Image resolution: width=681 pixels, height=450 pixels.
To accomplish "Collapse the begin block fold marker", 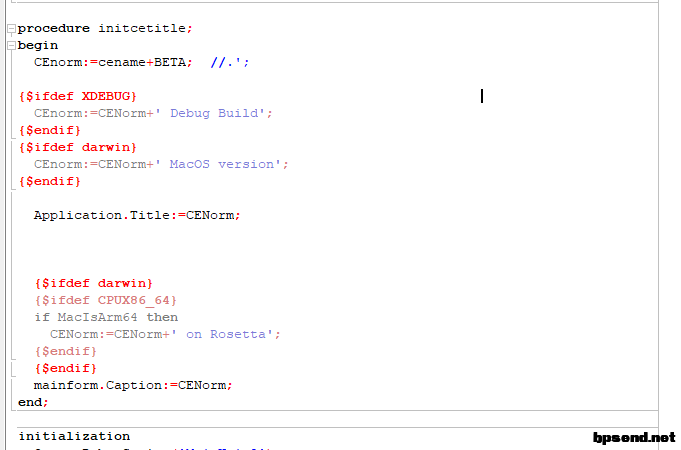I will (x=12, y=46).
